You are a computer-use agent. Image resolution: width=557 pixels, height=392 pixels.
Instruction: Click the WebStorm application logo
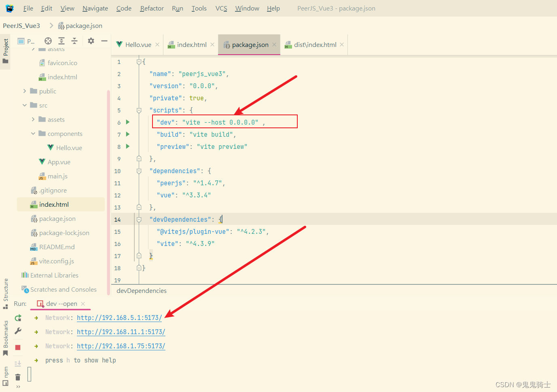point(10,8)
